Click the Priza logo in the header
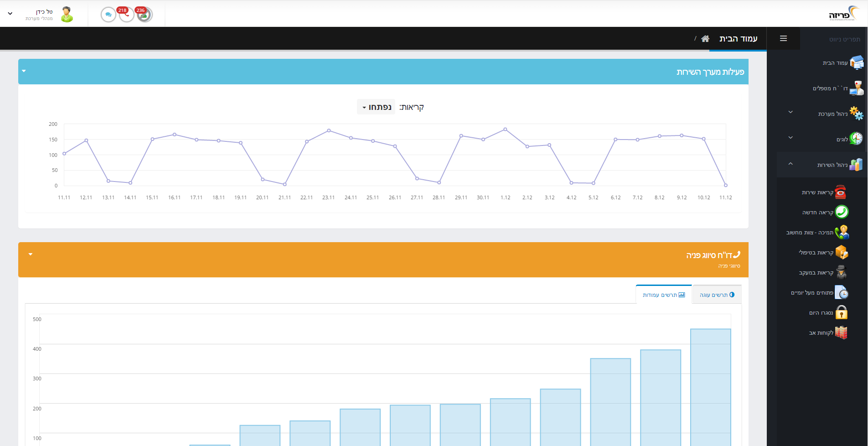 [x=844, y=14]
